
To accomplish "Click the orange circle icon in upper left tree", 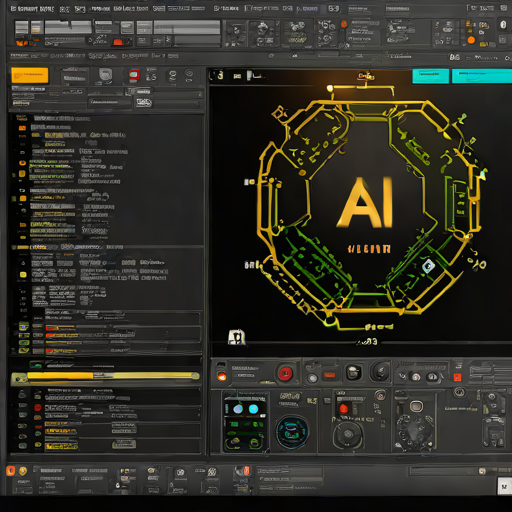I will 22,163.
